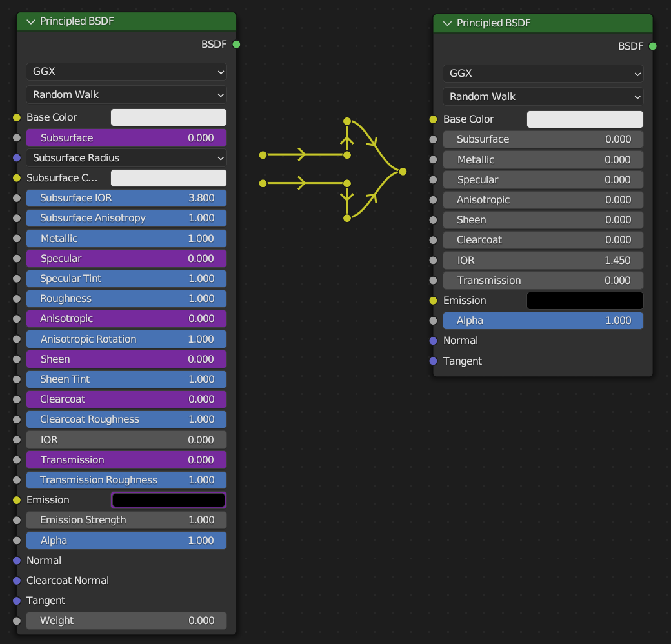Click Tangent input socket on left node
Viewport: 671px width, 644px height.
pos(17,601)
